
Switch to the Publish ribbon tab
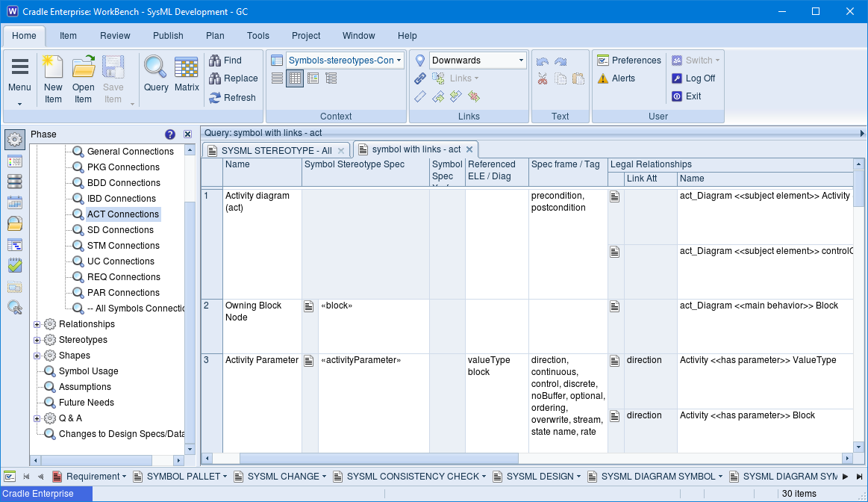click(x=168, y=35)
